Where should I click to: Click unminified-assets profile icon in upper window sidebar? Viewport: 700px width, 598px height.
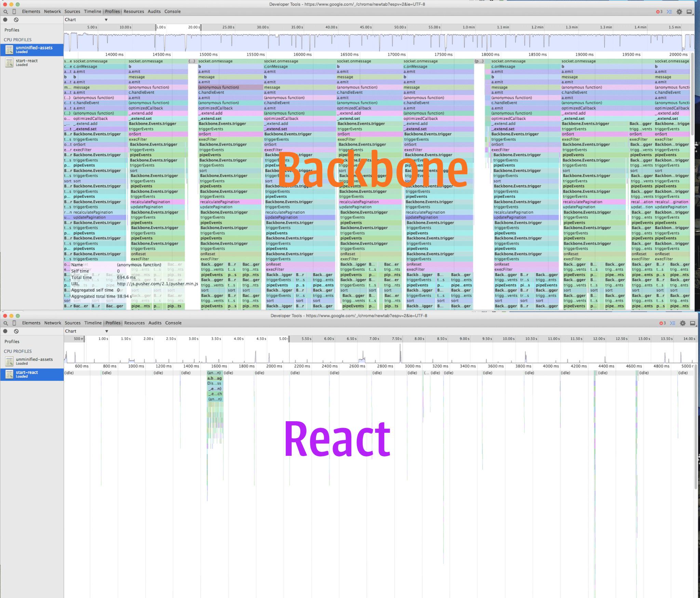coord(9,50)
